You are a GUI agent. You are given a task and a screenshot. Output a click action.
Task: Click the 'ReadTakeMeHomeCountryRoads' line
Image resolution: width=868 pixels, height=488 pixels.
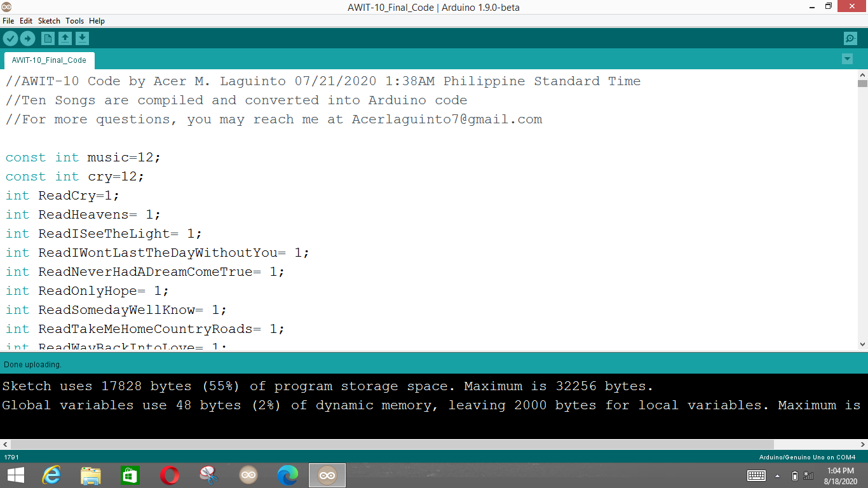click(145, 329)
